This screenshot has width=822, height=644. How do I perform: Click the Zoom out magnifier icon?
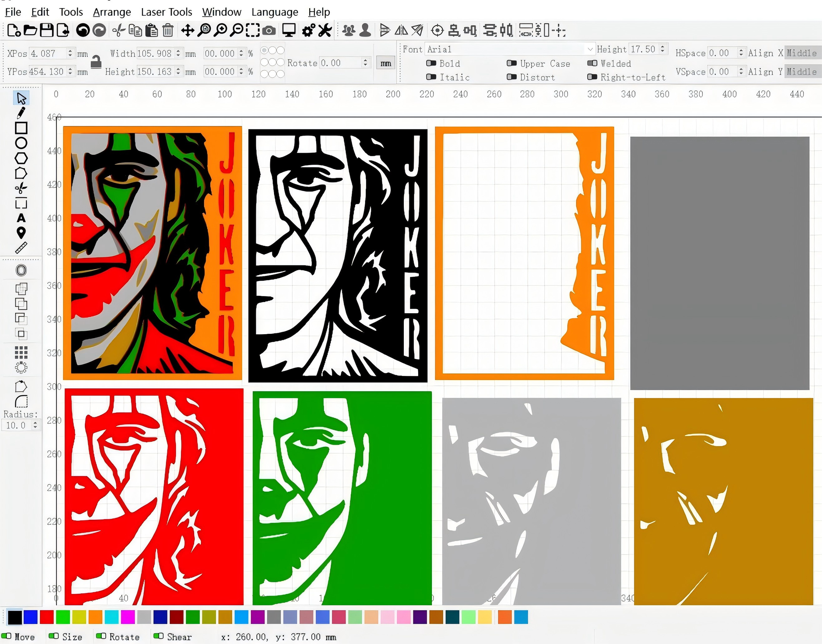(x=237, y=30)
